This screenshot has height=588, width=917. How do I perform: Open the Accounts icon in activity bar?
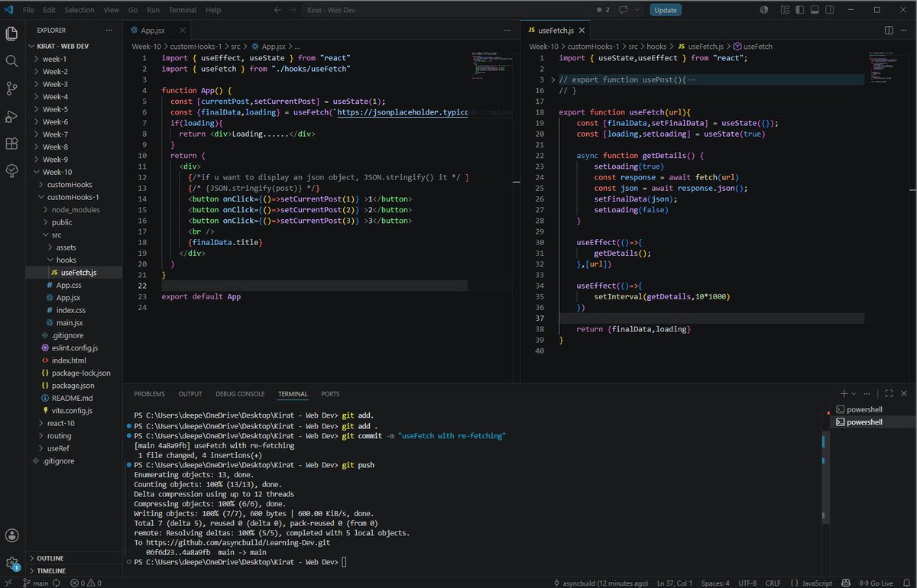[x=11, y=535]
